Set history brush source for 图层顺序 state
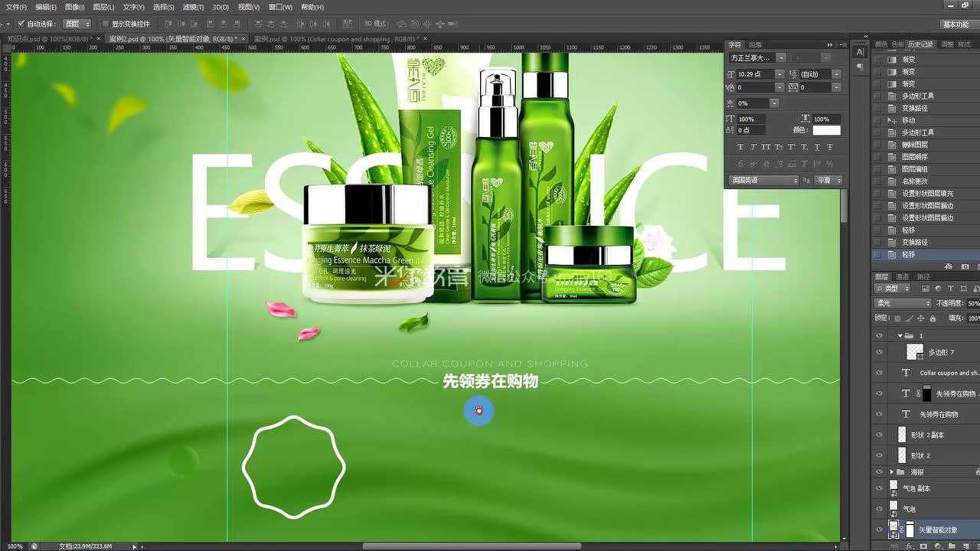Screen dimensions: 980x551 (x=878, y=157)
